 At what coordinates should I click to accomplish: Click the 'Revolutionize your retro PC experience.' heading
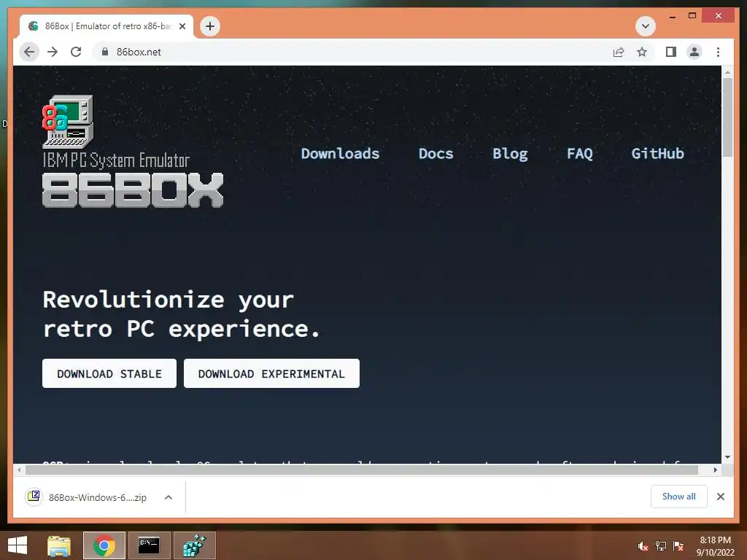[181, 314]
